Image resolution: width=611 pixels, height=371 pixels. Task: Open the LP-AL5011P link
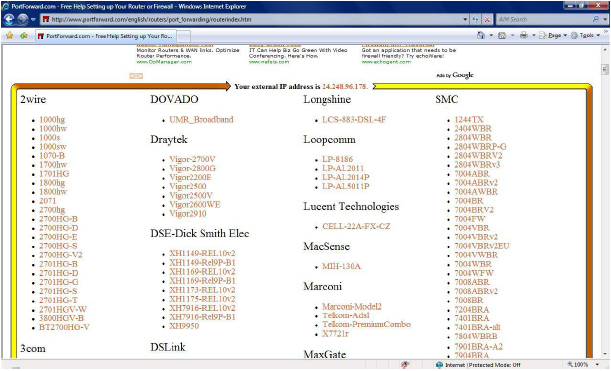pyautogui.click(x=346, y=186)
